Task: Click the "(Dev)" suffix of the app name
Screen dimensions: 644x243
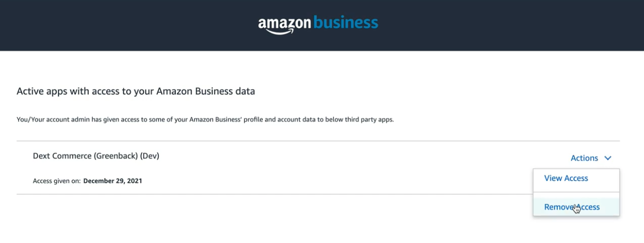Action: click(x=149, y=156)
